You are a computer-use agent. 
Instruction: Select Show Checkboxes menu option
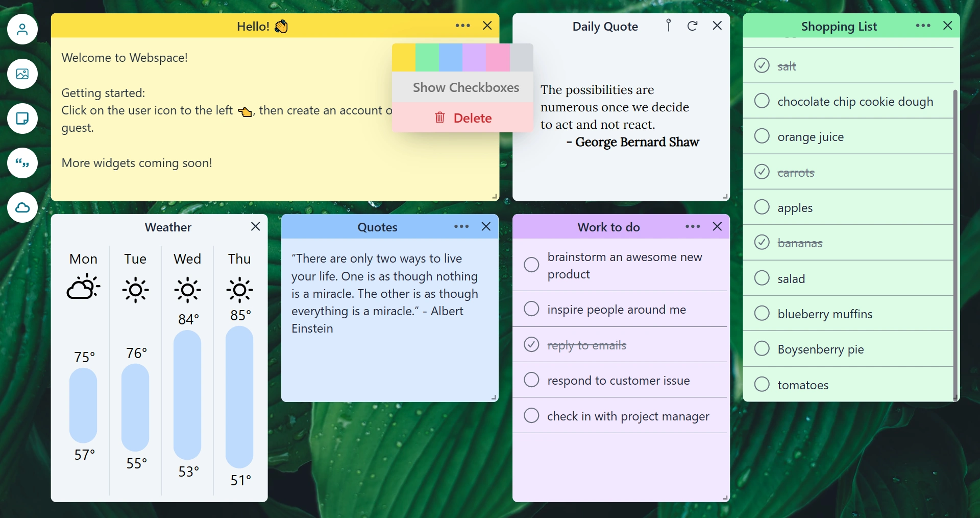tap(465, 88)
